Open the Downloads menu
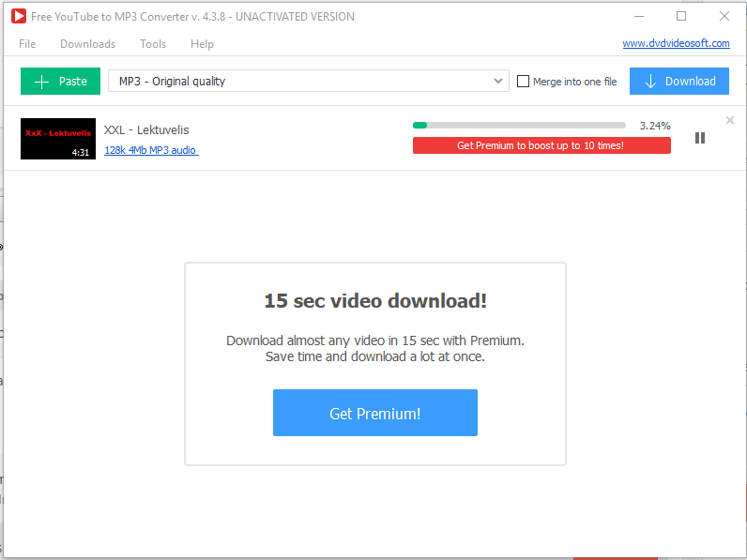747x560 pixels. (87, 44)
